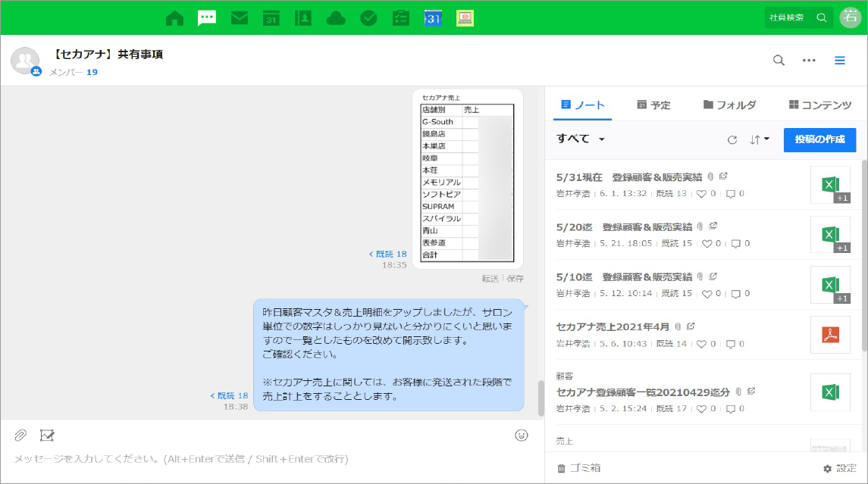Click the 投稿の作成 button

819,139
